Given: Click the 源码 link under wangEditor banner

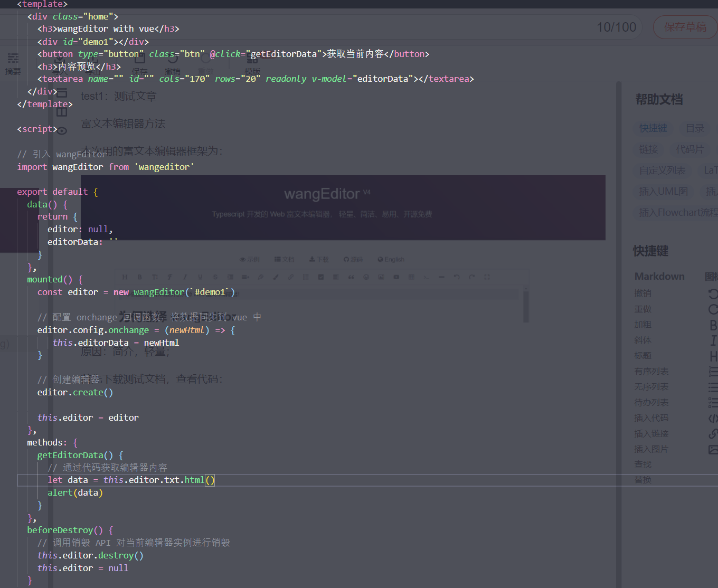Looking at the screenshot, I should [x=353, y=259].
